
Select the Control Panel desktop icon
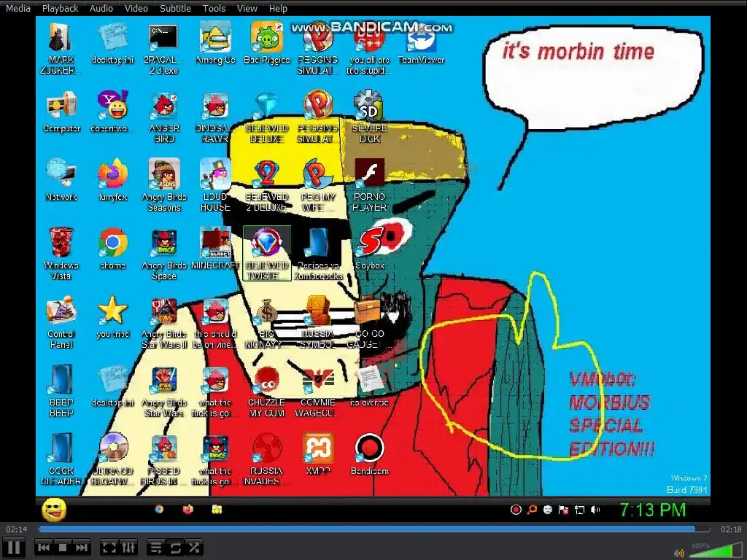[x=61, y=323]
